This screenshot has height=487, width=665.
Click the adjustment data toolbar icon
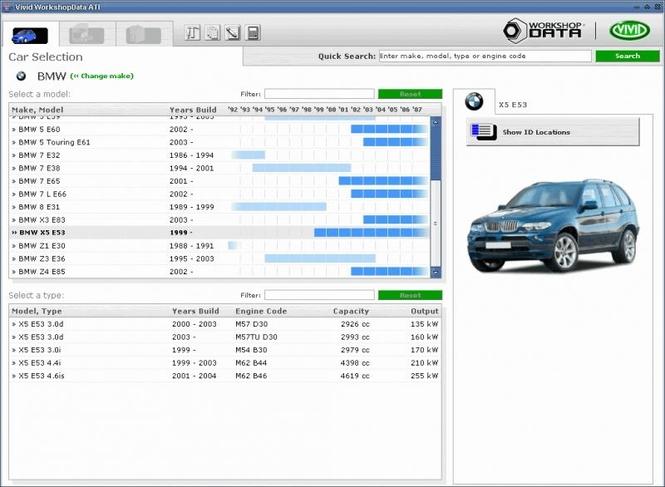click(x=193, y=33)
